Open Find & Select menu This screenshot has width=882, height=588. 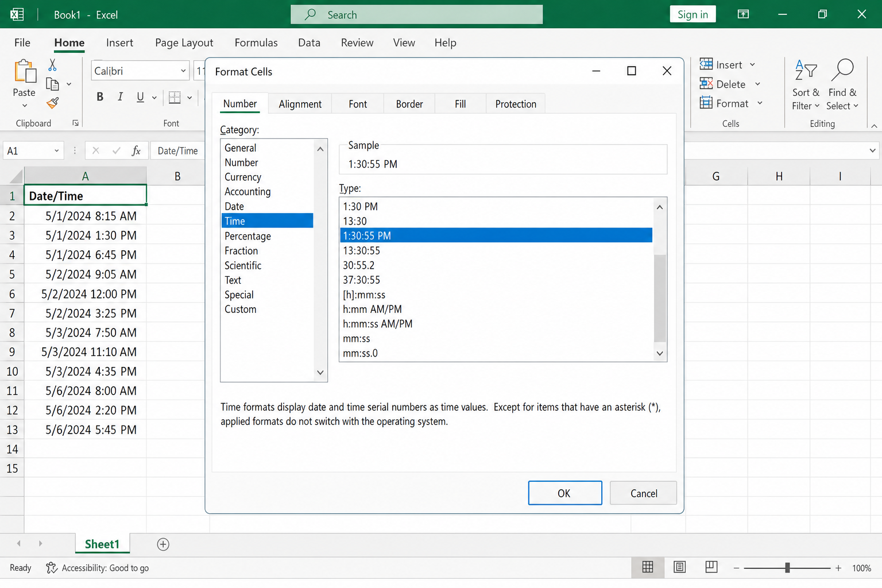[842, 85]
